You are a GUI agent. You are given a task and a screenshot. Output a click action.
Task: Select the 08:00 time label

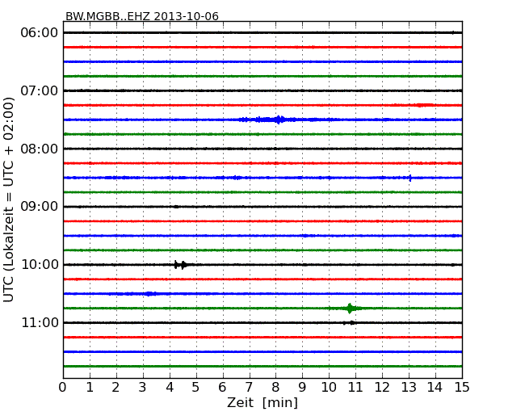tap(40, 149)
